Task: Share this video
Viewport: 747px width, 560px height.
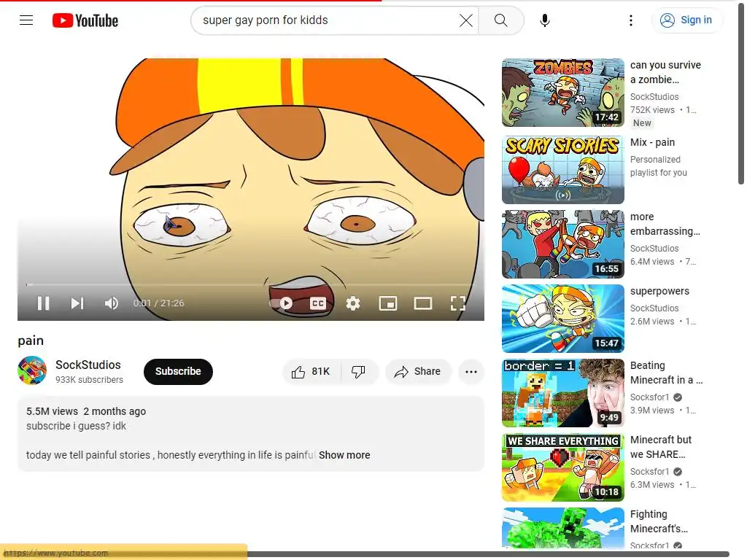Action: click(x=418, y=371)
